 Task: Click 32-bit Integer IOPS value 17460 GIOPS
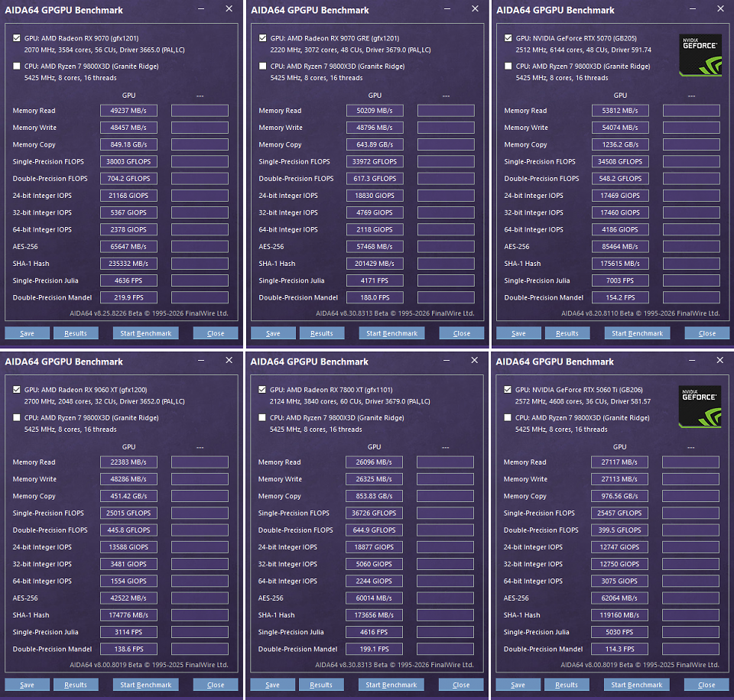click(620, 212)
